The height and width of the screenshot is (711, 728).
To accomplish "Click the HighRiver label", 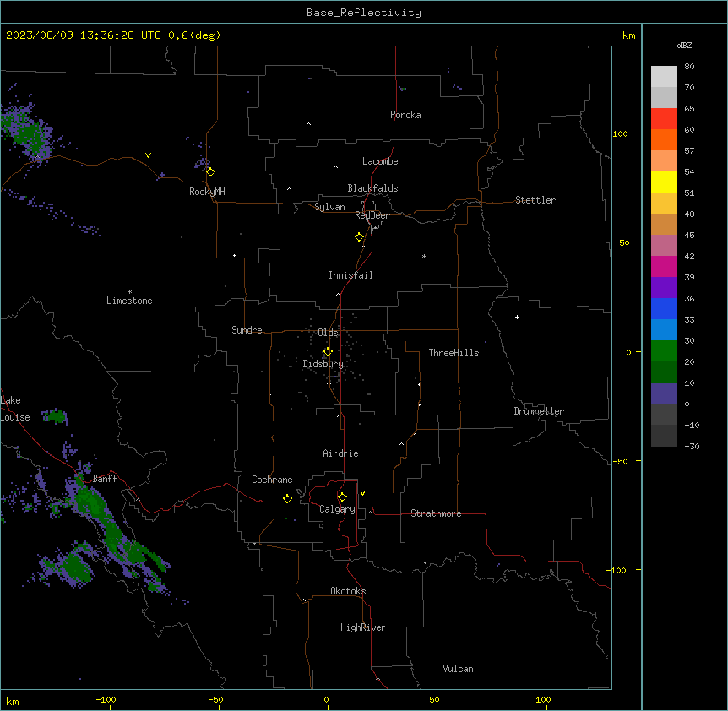I will click(363, 627).
